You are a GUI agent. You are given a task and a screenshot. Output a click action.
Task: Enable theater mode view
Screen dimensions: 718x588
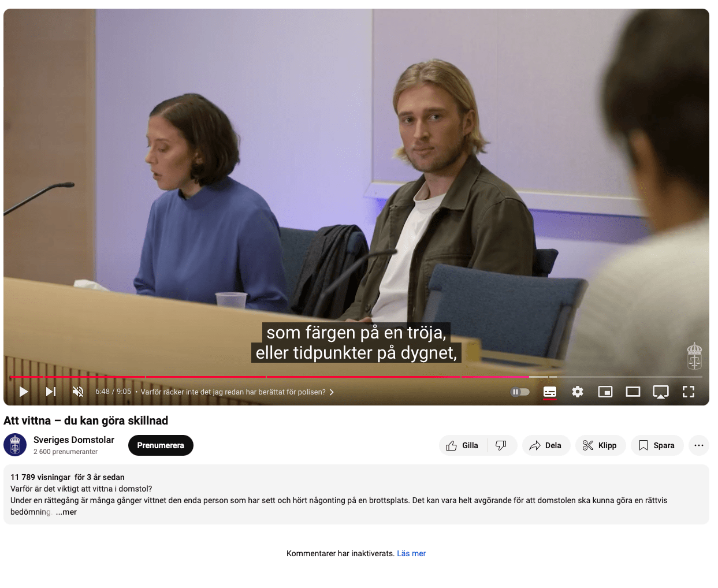[x=633, y=392]
